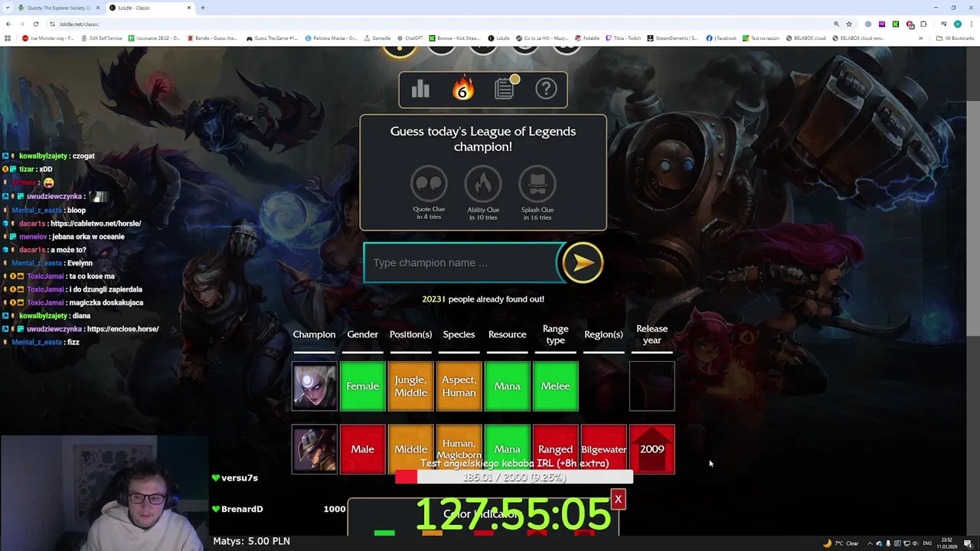Go back in browser history

coord(8,24)
